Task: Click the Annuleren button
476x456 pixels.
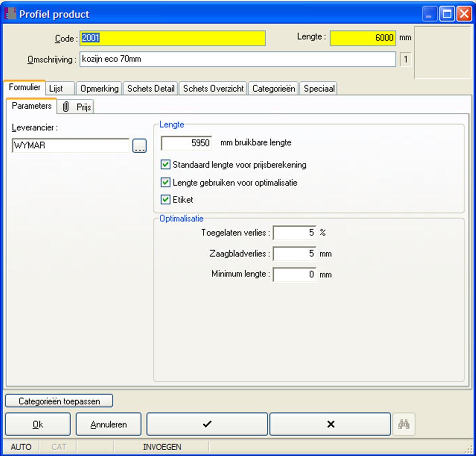Action: click(x=109, y=424)
